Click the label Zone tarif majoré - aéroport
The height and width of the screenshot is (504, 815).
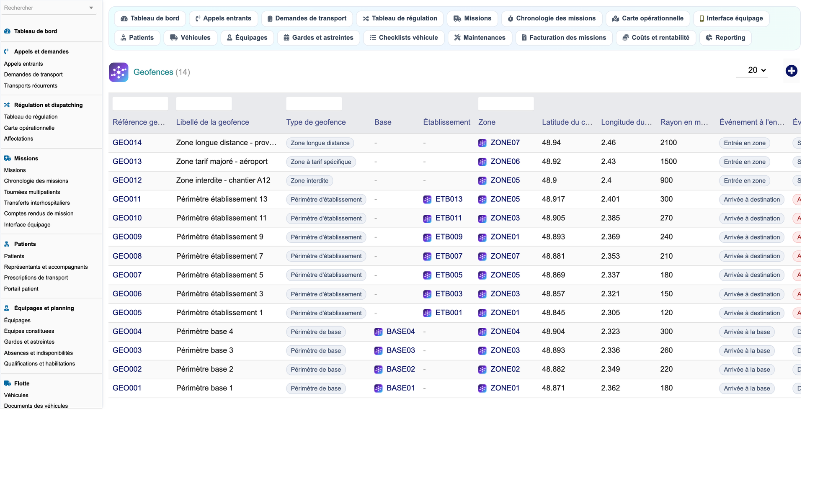click(222, 162)
